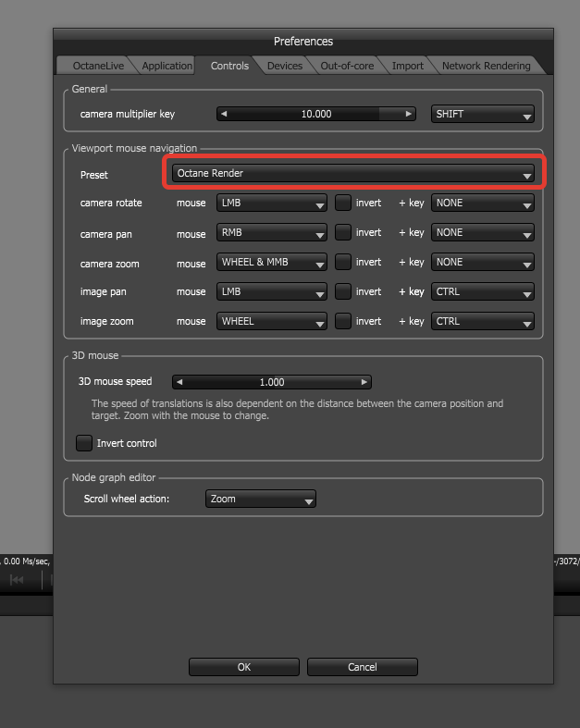Confirm preferences with OK button
580x728 pixels.
click(x=244, y=667)
